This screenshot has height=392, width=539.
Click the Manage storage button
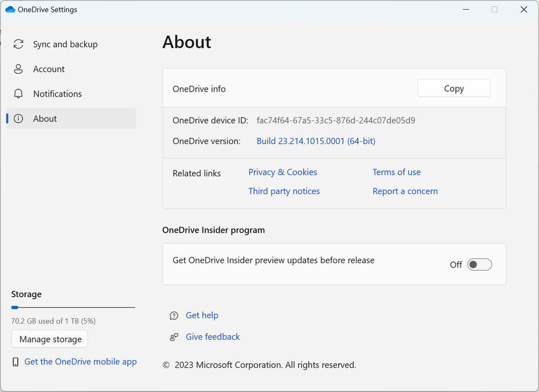pos(50,339)
